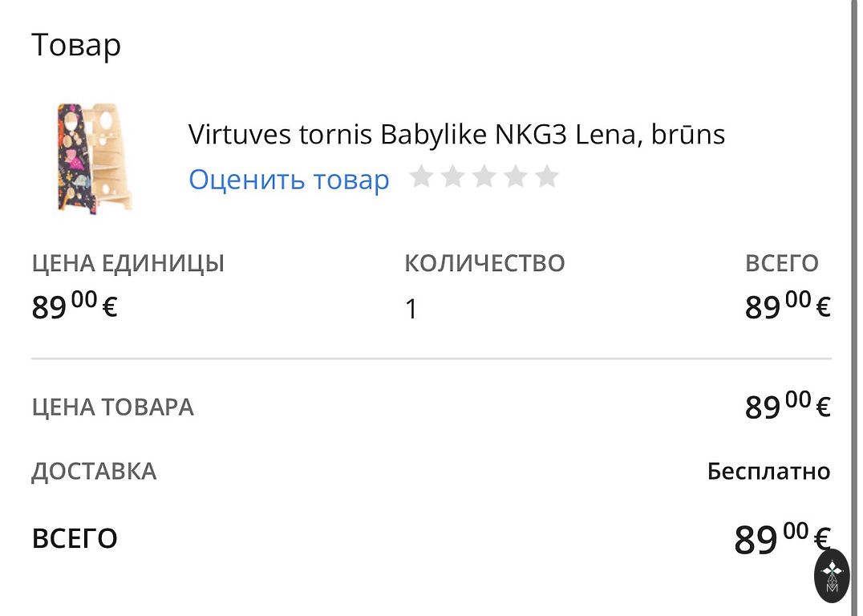
Task: Click the 'Оценить товар' link
Action: [x=289, y=180]
